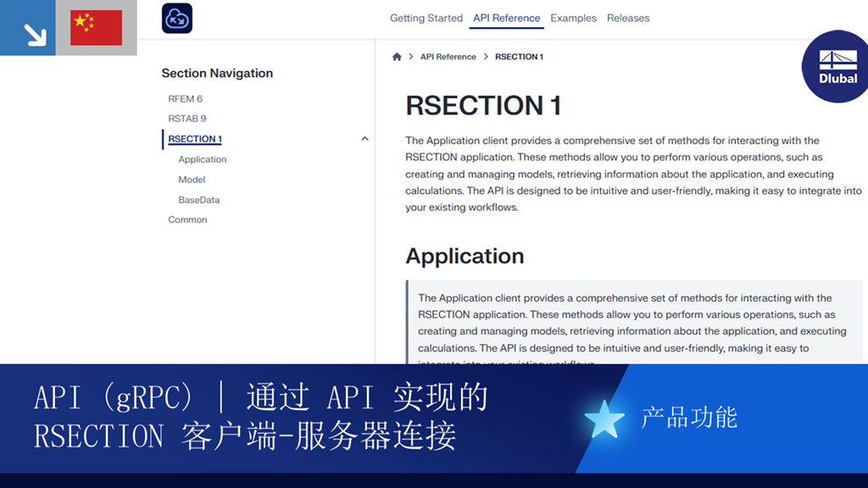
Task: Open the BaseData sub-item in sidebar
Action: click(x=199, y=200)
